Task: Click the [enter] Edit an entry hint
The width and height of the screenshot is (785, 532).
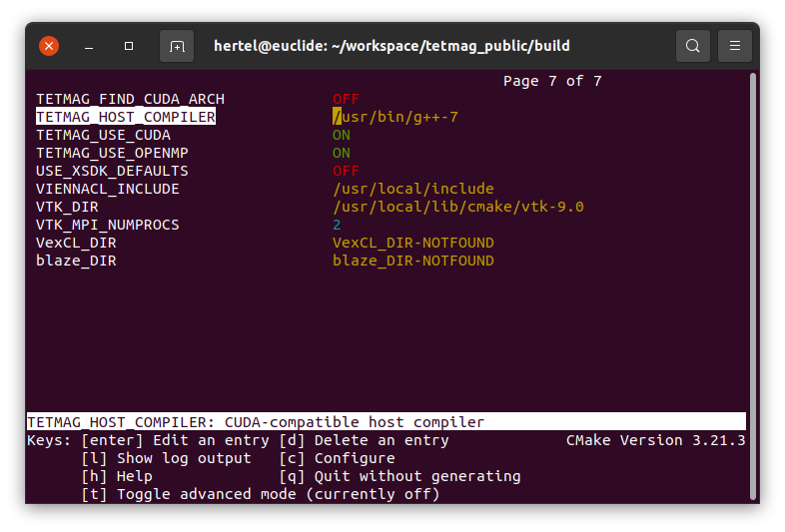Action: [x=175, y=440]
